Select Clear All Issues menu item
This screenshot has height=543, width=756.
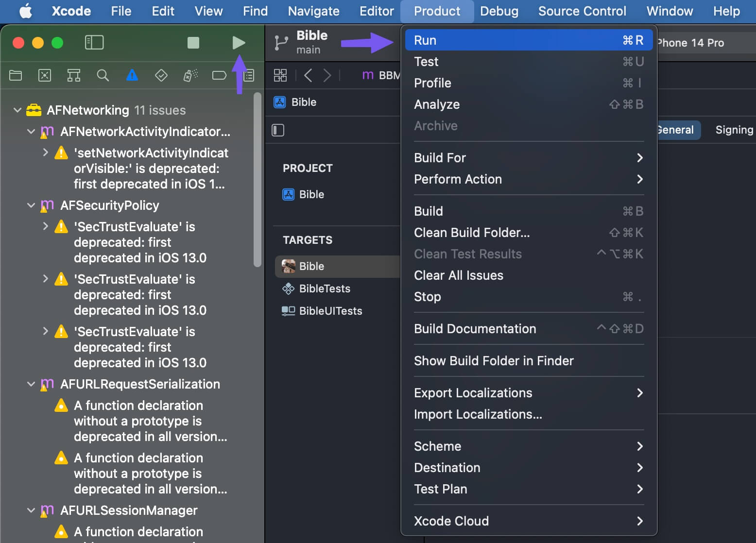(x=529, y=275)
